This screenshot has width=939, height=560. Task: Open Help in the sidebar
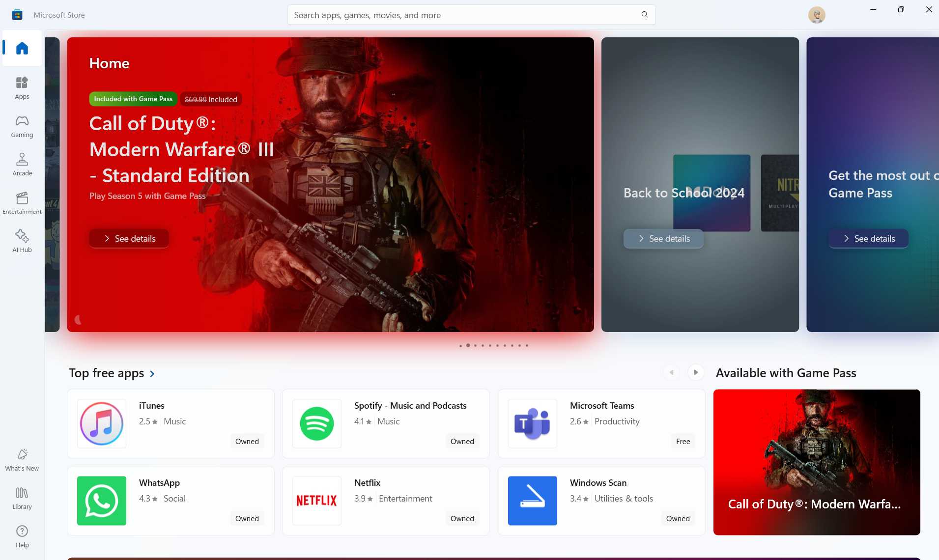click(22, 536)
